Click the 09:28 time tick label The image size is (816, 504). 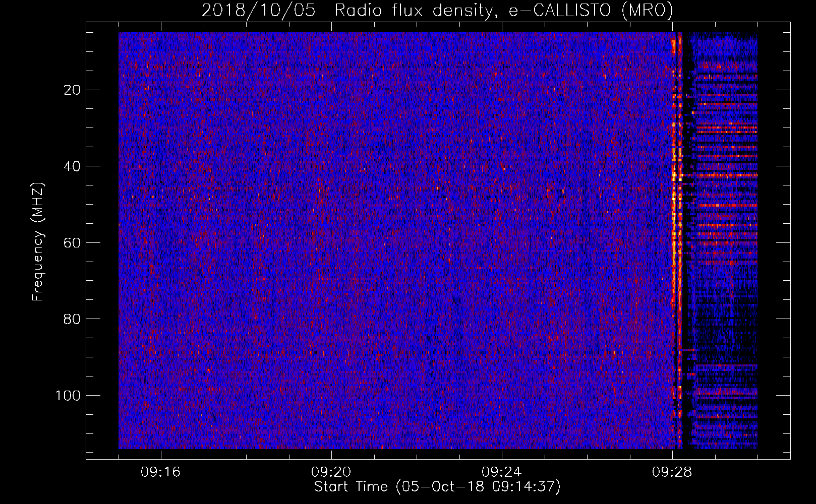click(x=672, y=472)
